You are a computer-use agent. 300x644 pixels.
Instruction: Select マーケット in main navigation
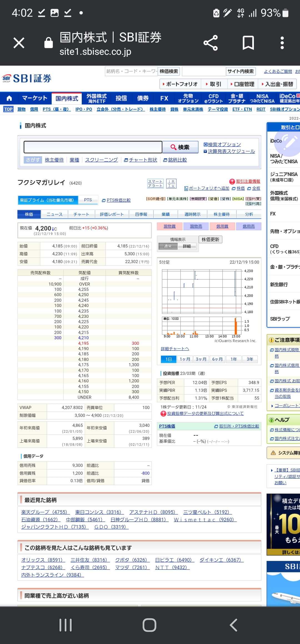[x=35, y=98]
